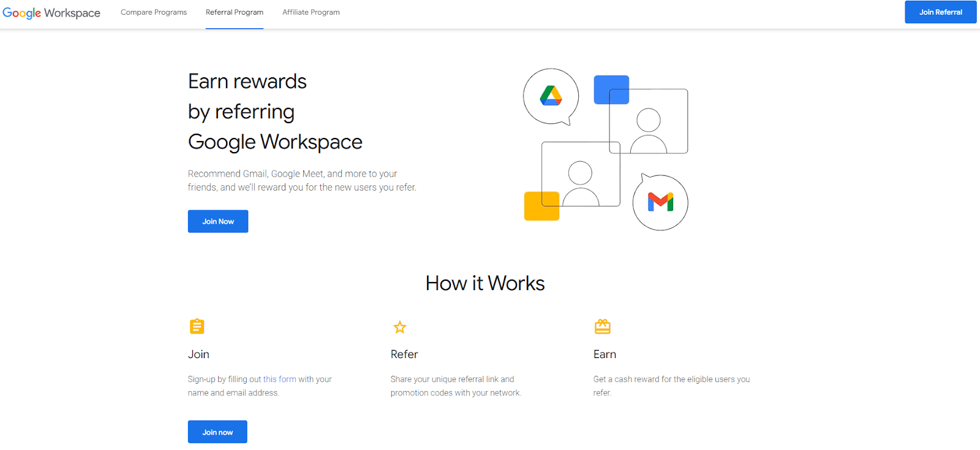Click the lower person video card

(581, 174)
